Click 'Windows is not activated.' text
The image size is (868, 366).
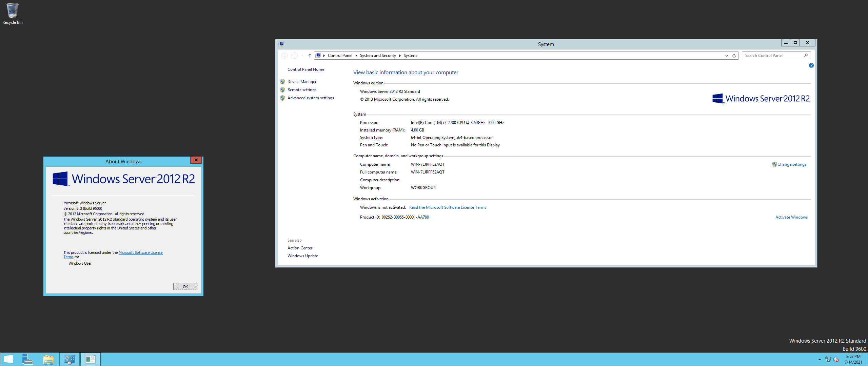click(383, 207)
